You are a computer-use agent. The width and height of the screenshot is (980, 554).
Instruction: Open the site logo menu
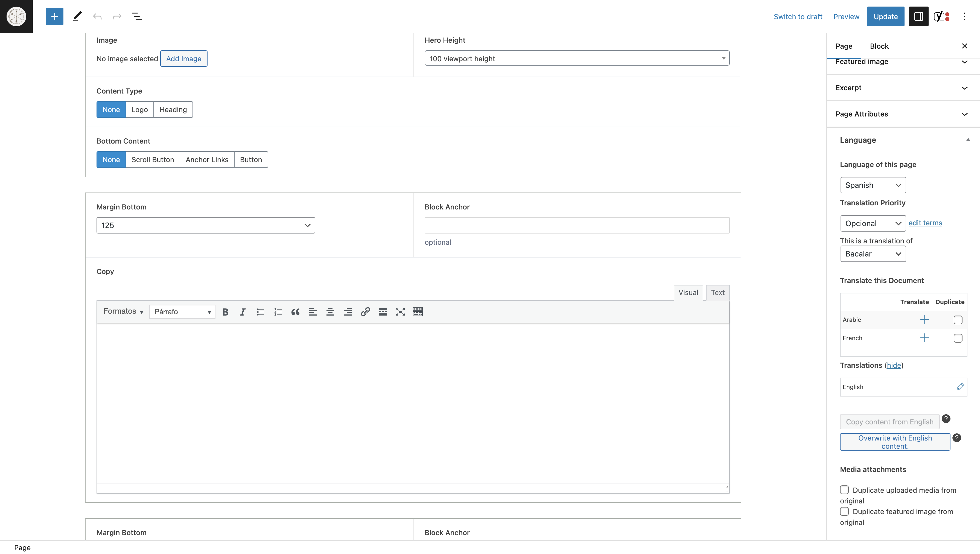[x=16, y=16]
